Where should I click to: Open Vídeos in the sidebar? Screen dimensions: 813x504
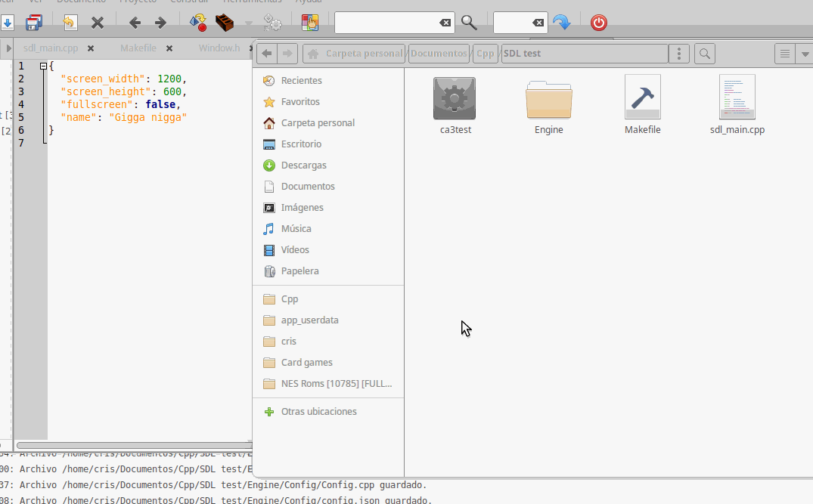click(328, 250)
